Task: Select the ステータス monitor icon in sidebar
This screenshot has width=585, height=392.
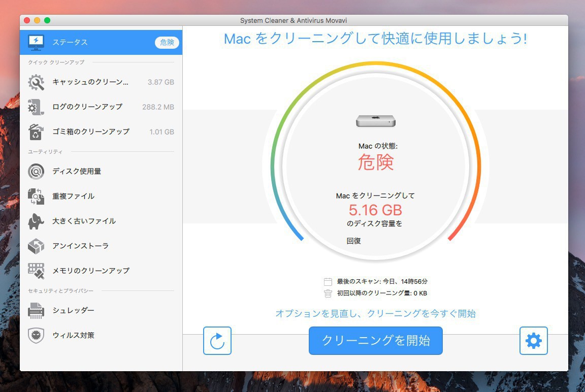Action: pyautogui.click(x=36, y=43)
